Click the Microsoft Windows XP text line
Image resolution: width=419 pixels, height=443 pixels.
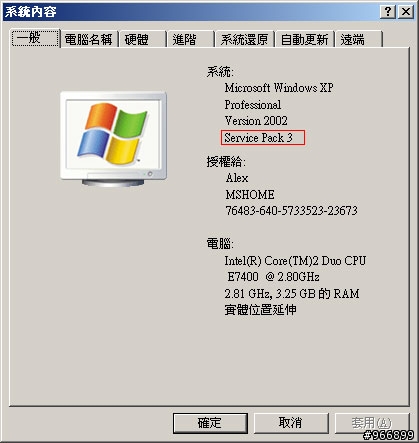point(279,88)
